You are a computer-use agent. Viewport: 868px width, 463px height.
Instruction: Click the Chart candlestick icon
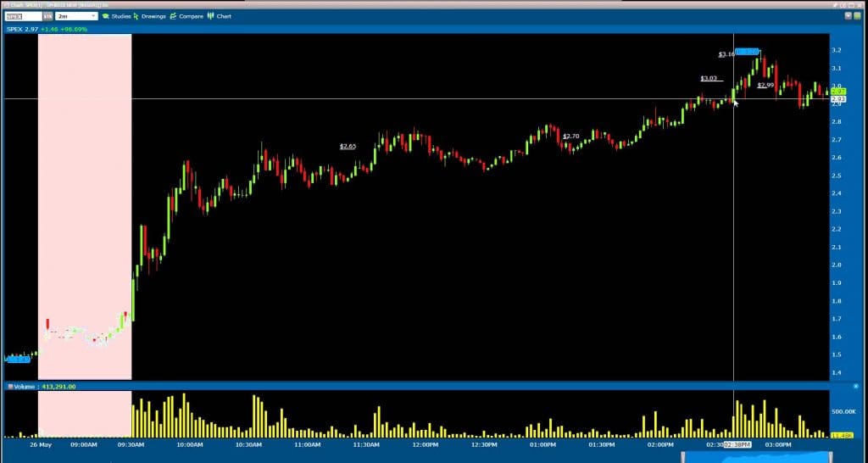(210, 16)
